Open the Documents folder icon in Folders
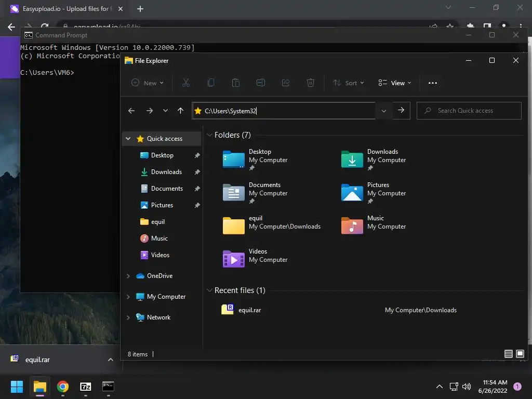The height and width of the screenshot is (399, 532). click(233, 192)
